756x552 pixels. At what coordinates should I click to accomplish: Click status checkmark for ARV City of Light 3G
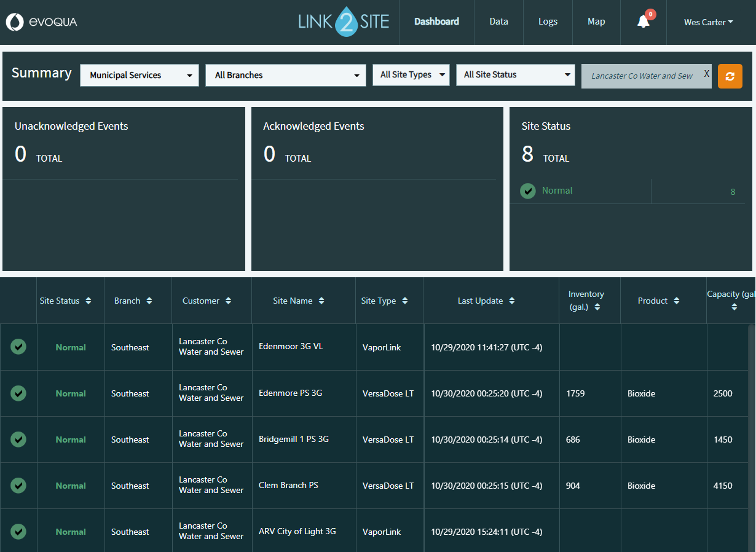coord(18,531)
